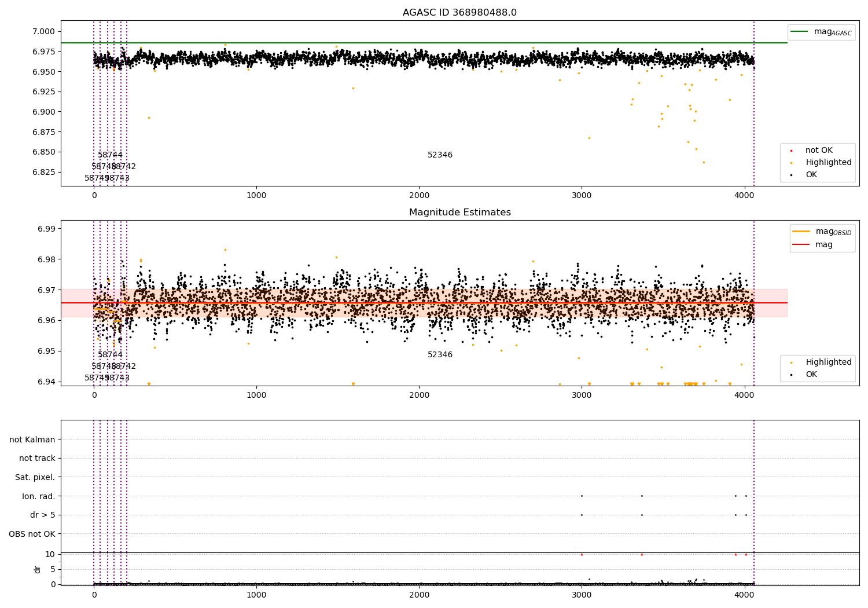The height and width of the screenshot is (608, 868).
Task: Click the 6.97 y-axis tick label
Action: (46, 290)
